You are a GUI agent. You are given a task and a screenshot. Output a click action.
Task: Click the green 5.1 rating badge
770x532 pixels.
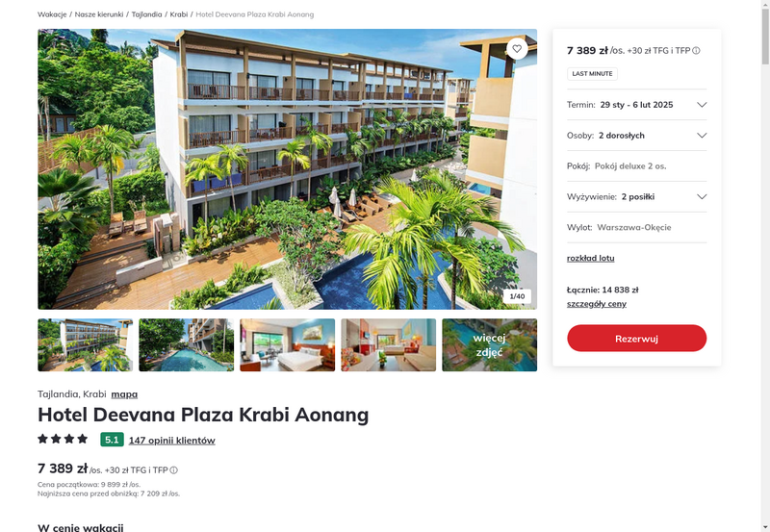pyautogui.click(x=112, y=440)
